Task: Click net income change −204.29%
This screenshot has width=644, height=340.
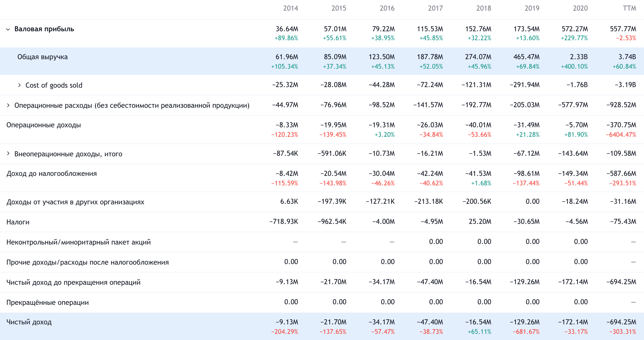Action: tap(285, 332)
